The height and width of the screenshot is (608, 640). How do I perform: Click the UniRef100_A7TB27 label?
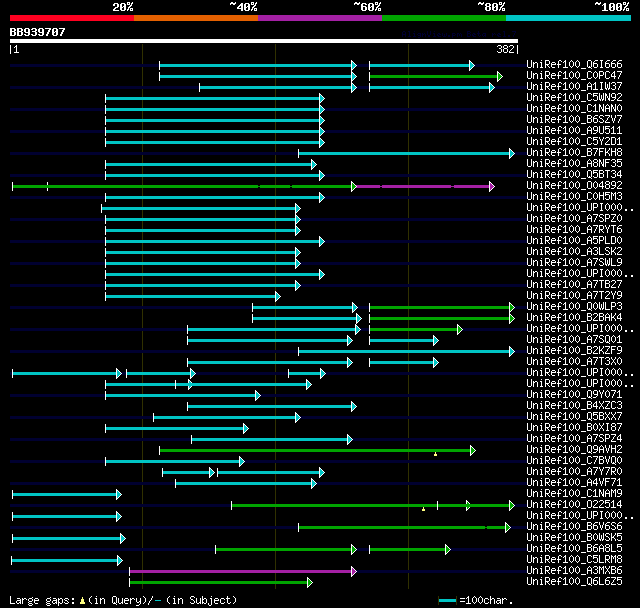click(x=574, y=285)
